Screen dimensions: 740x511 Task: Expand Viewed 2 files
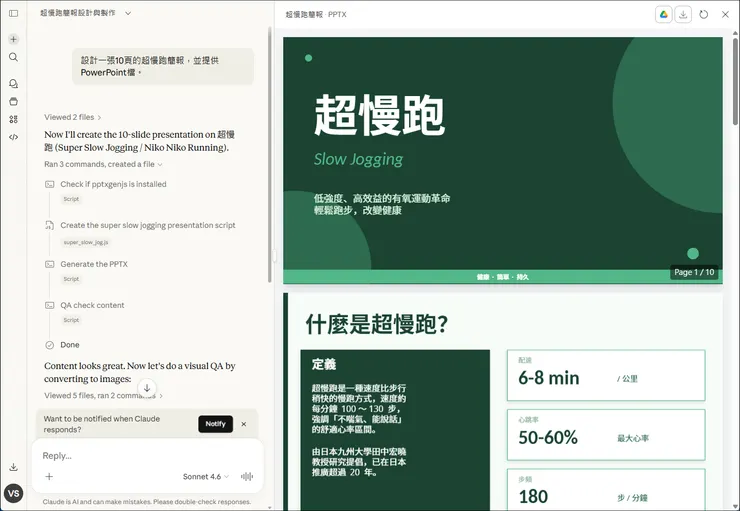coord(73,117)
